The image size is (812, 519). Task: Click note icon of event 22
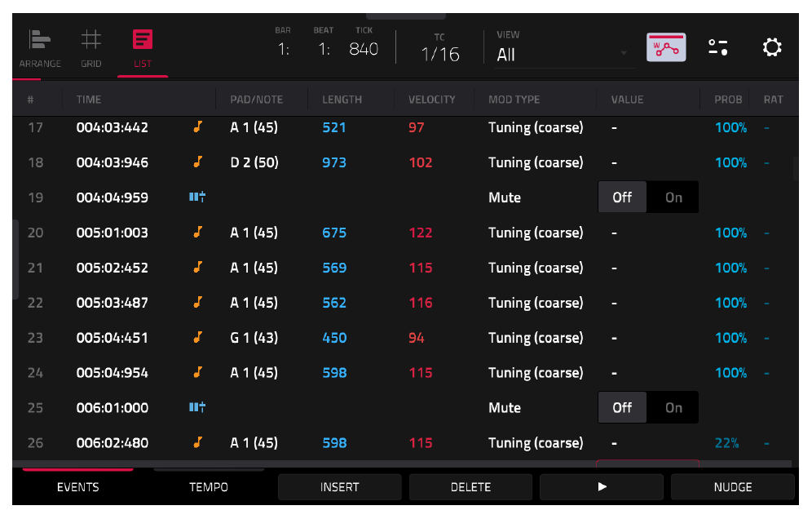[197, 302]
